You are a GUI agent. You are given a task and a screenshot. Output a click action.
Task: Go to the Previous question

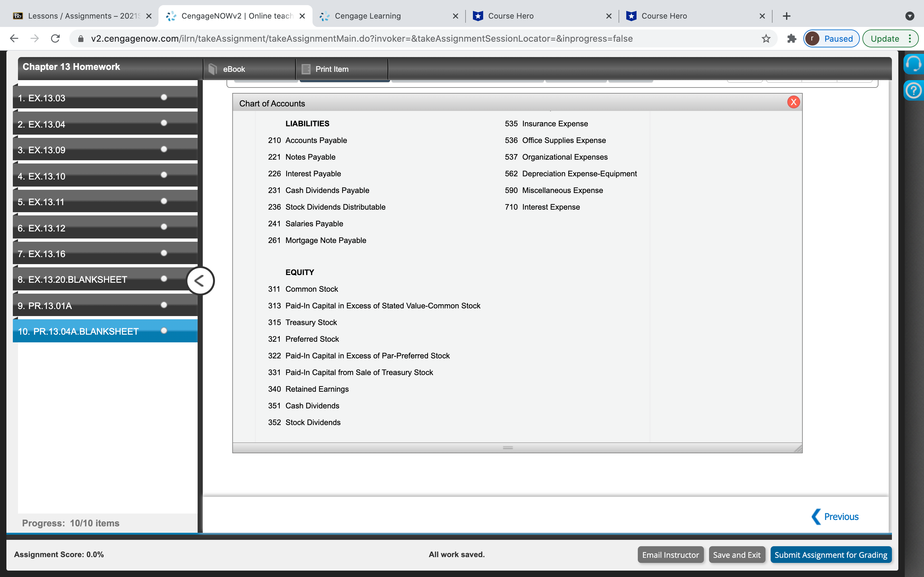pos(835,517)
